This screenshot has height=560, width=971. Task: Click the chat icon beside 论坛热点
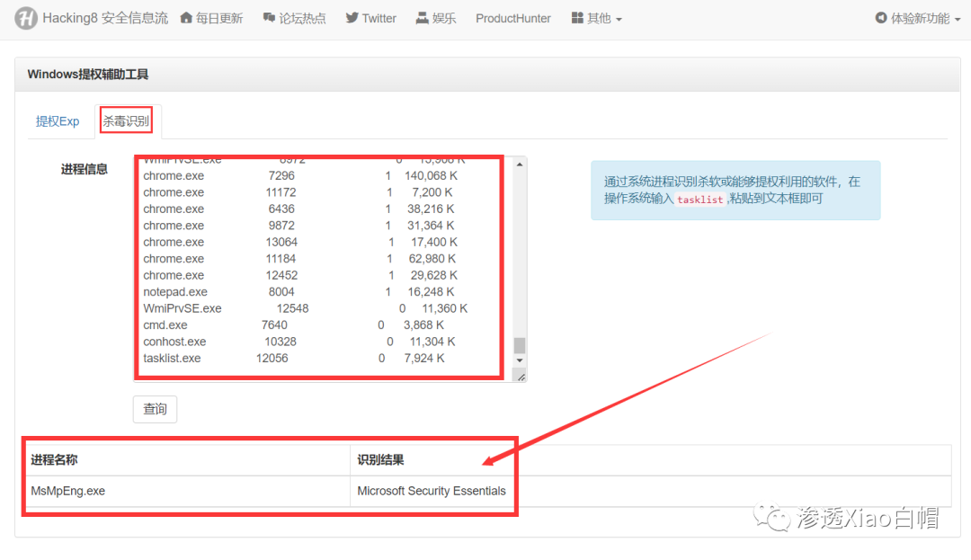[x=269, y=18]
